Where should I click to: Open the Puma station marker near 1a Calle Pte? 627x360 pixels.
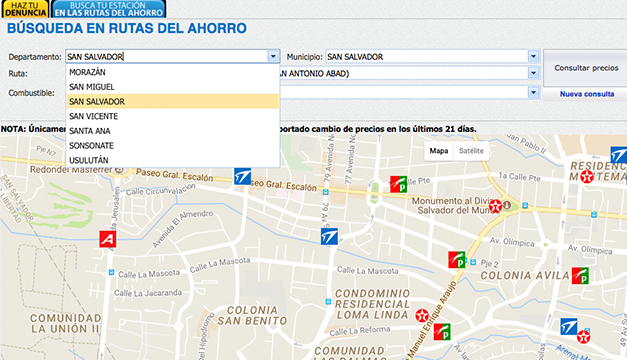click(x=398, y=184)
